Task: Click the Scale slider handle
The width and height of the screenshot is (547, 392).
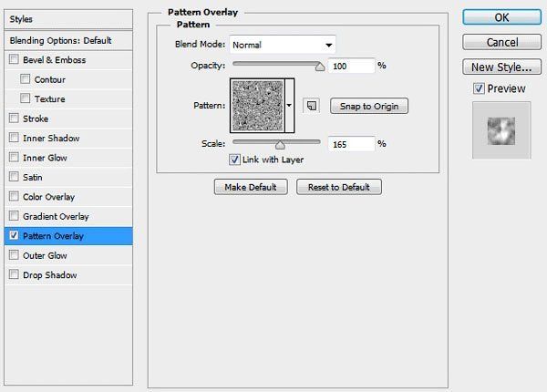Action: point(280,144)
